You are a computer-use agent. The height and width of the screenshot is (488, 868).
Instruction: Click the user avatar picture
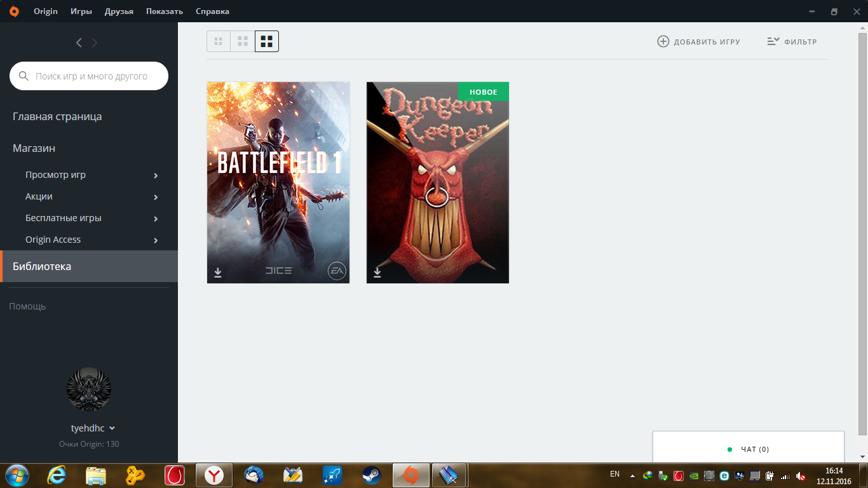(x=89, y=390)
